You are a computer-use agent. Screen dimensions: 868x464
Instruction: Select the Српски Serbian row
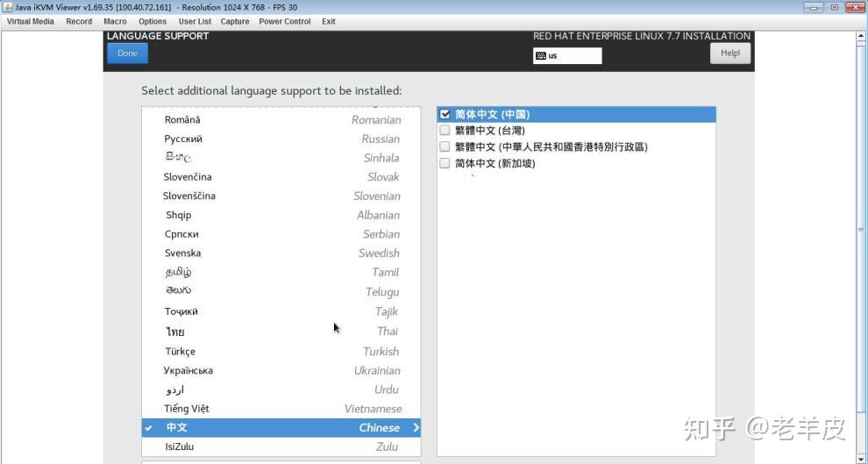pyautogui.click(x=281, y=234)
